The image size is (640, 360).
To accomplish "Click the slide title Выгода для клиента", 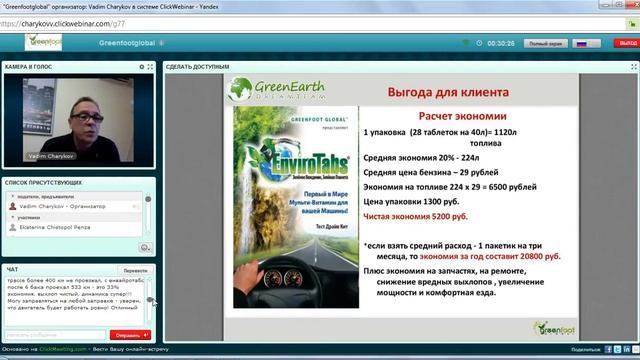I will (x=448, y=92).
